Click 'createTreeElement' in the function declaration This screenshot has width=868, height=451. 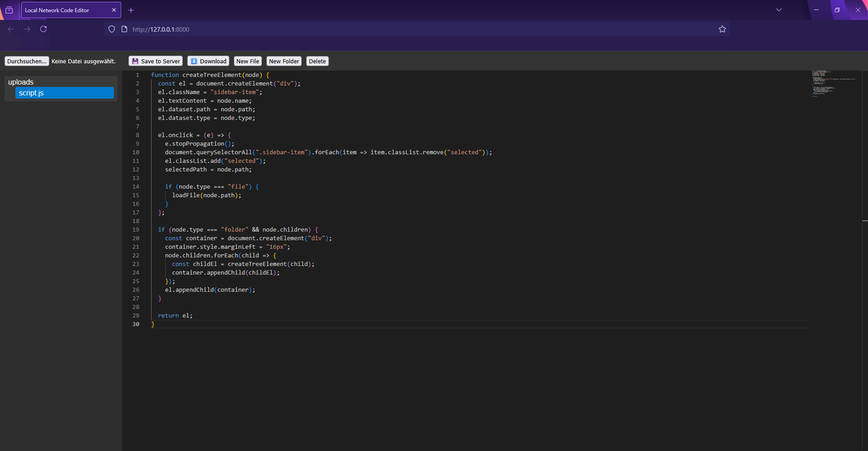click(212, 75)
